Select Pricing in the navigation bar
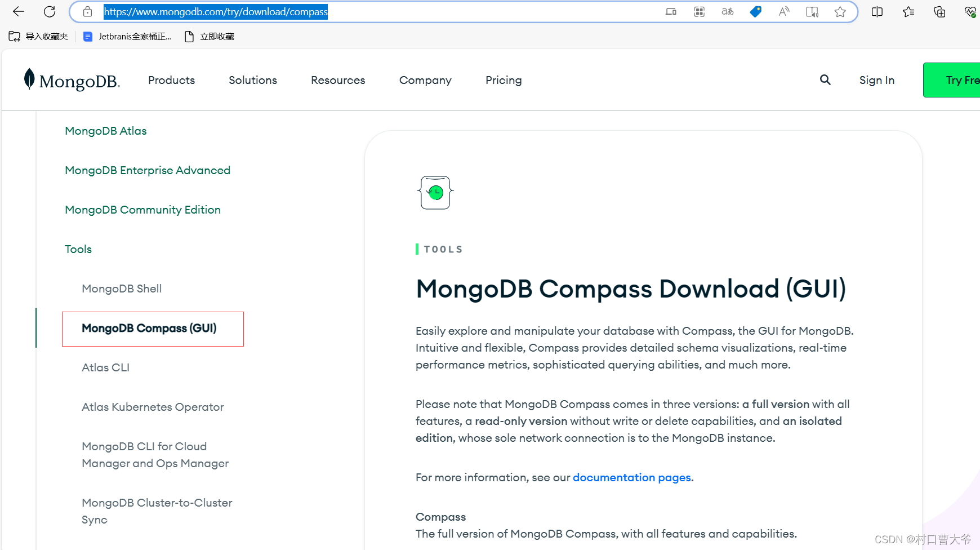Screen dimensions: 980x550 [x=503, y=79]
